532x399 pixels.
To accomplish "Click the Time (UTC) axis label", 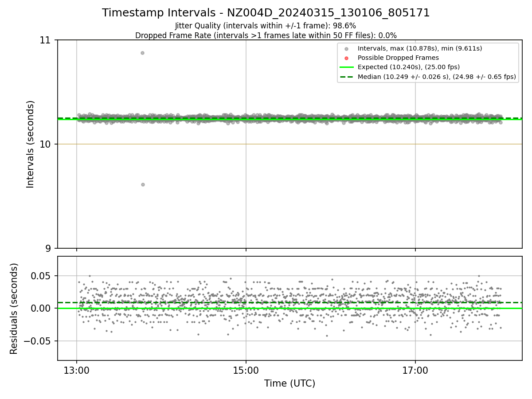I will click(290, 383).
